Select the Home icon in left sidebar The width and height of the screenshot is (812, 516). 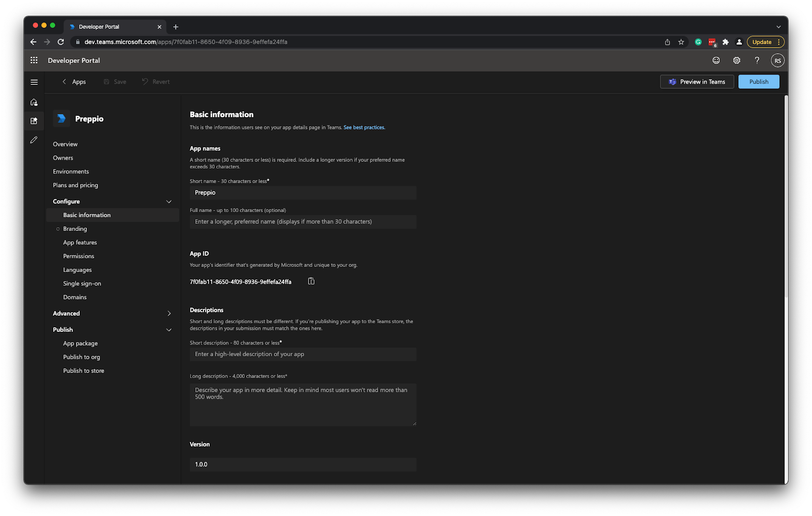(33, 101)
